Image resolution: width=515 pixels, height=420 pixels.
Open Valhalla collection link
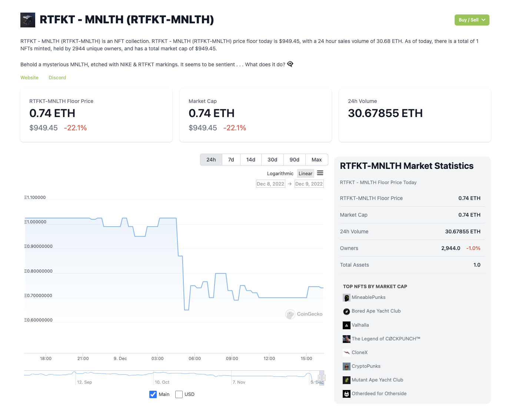click(360, 325)
